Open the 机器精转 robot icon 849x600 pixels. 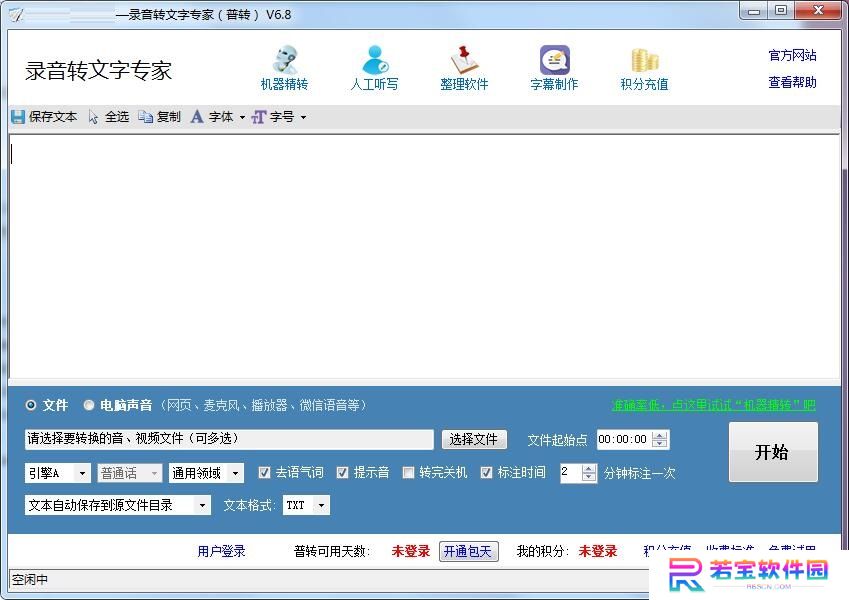[284, 60]
